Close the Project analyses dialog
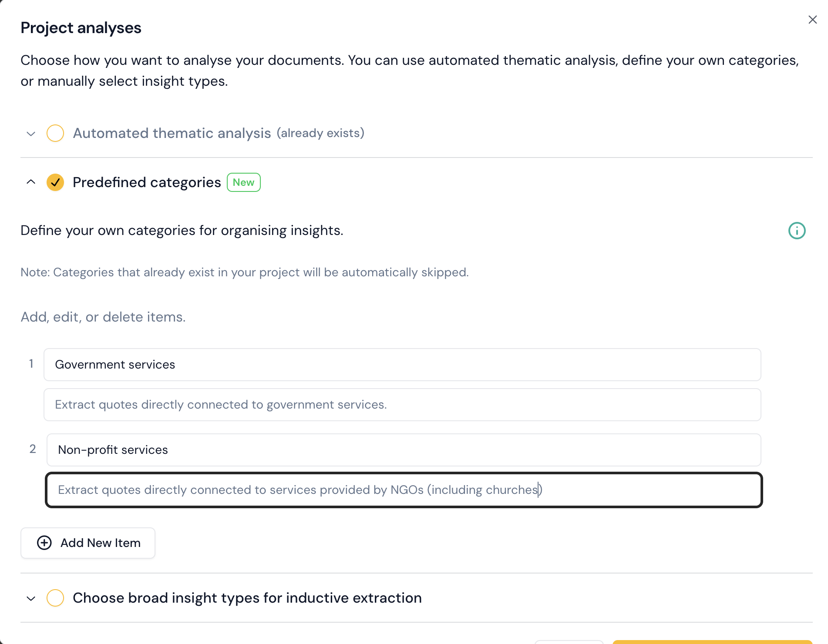The width and height of the screenshot is (828, 644). (812, 20)
